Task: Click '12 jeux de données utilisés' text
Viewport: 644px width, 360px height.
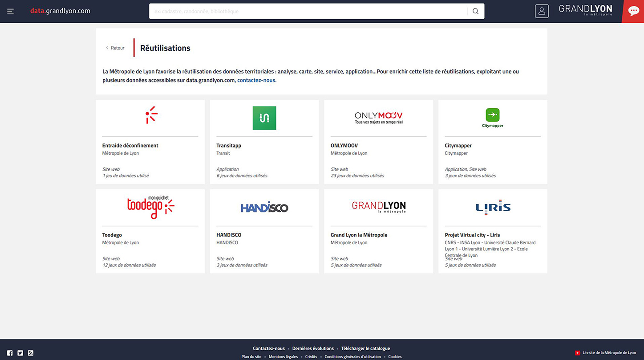Action: pyautogui.click(x=129, y=265)
